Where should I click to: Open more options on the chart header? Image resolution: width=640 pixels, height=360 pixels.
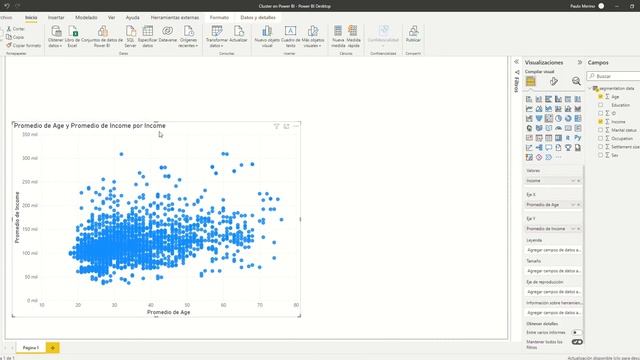click(296, 127)
